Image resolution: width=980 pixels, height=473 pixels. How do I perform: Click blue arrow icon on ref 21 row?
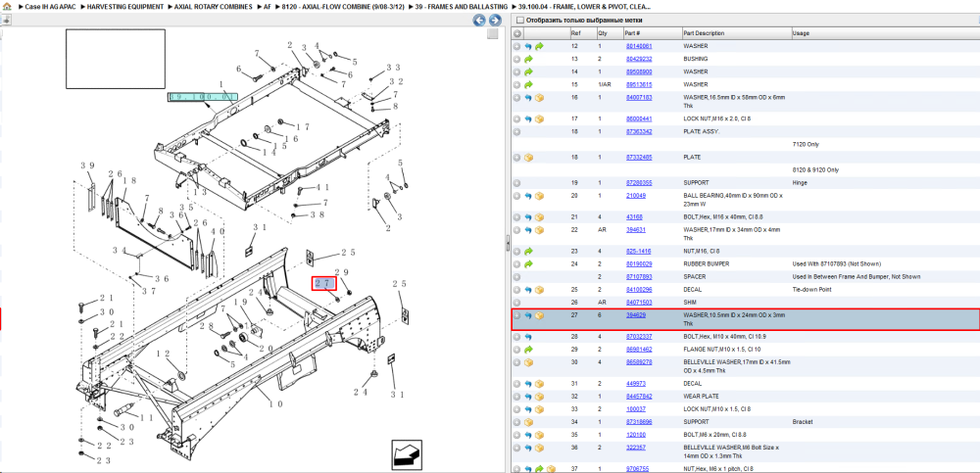(528, 217)
